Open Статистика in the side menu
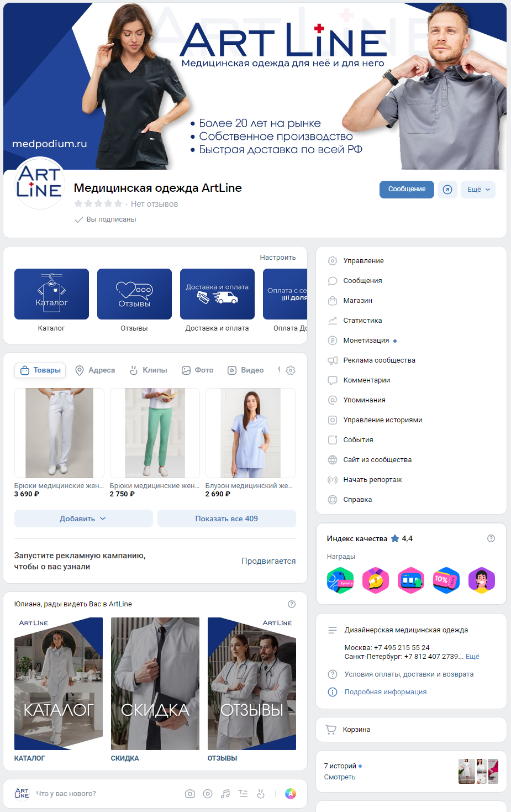 [x=362, y=321]
